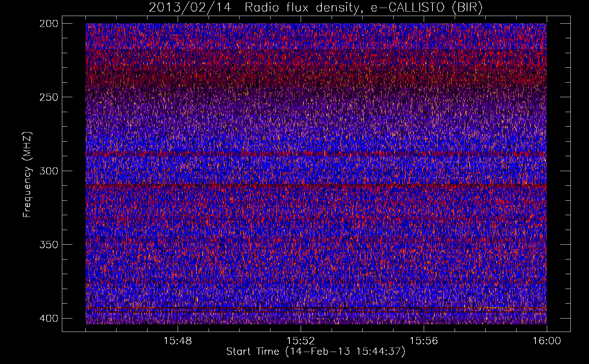Click the 'Start Time (14-Feb-13 15:44:37)' label

(x=316, y=352)
